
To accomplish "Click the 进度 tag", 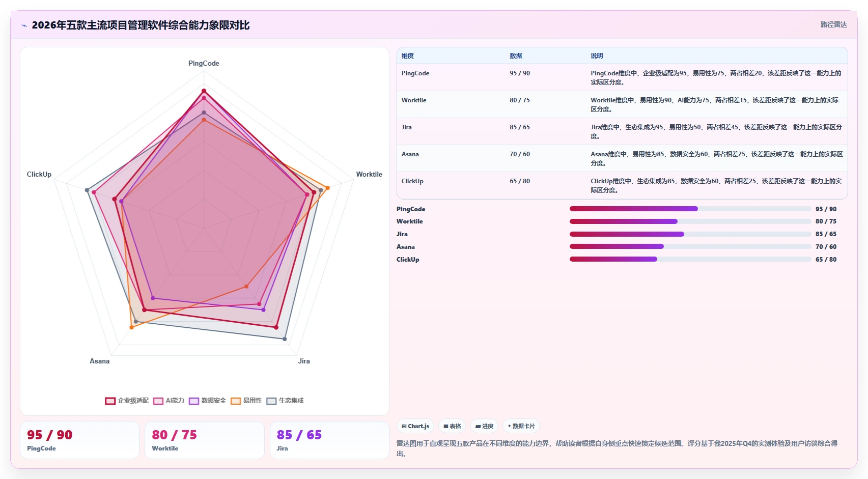I will (484, 426).
